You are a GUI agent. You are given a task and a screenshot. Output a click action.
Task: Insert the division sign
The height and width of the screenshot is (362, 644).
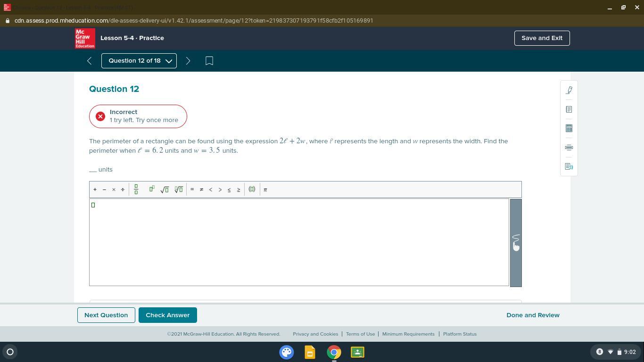(123, 189)
